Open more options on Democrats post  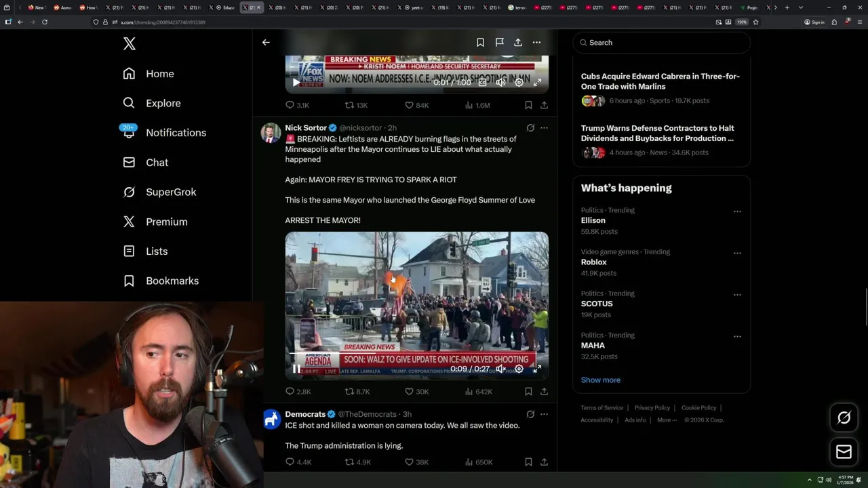click(x=544, y=414)
